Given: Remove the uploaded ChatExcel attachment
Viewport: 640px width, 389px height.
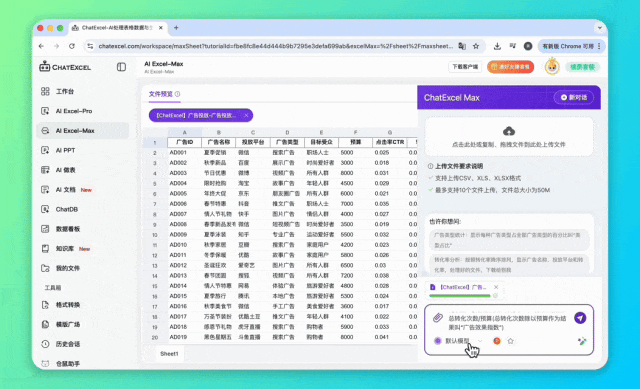Looking at the screenshot, I should click(496, 287).
